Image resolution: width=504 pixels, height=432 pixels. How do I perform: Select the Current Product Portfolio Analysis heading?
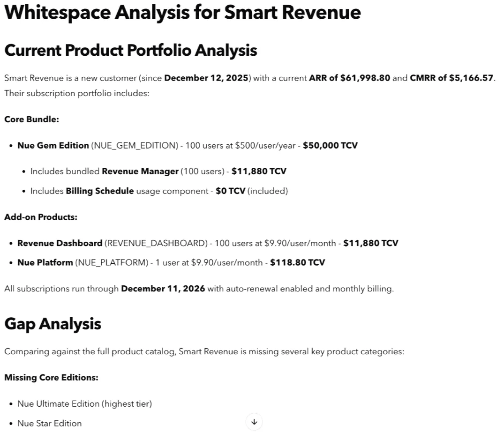(131, 50)
